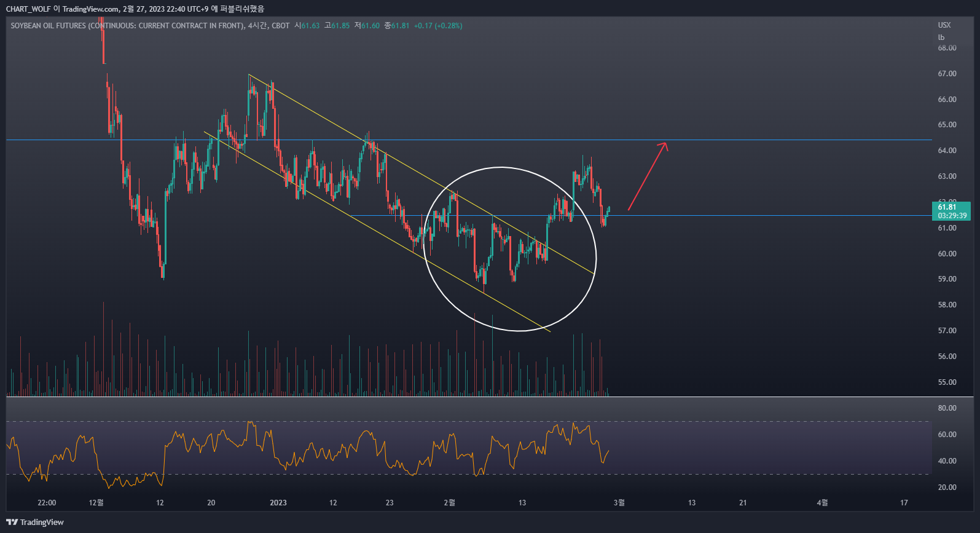Click the current price tag 61.81
Image resolution: width=980 pixels, height=533 pixels.
pyautogui.click(x=947, y=207)
